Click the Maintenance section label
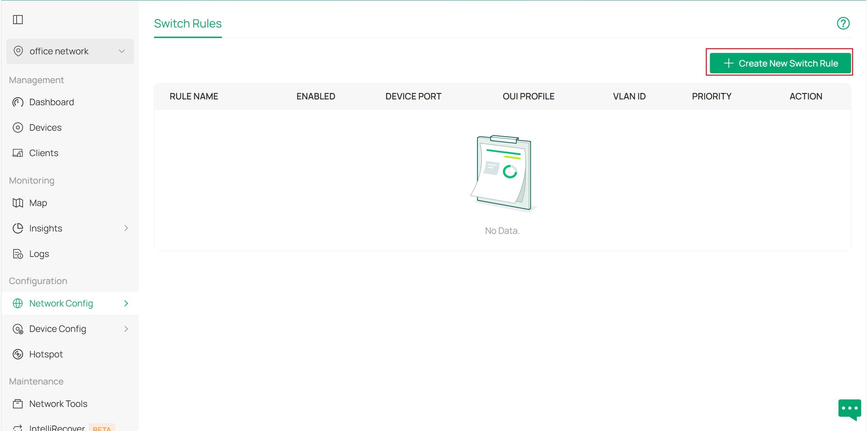Screen dimensions: 868x431 click(36, 381)
